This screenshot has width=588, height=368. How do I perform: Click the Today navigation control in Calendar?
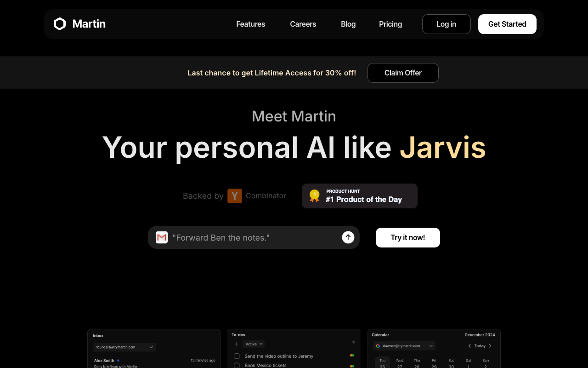pyautogui.click(x=480, y=345)
